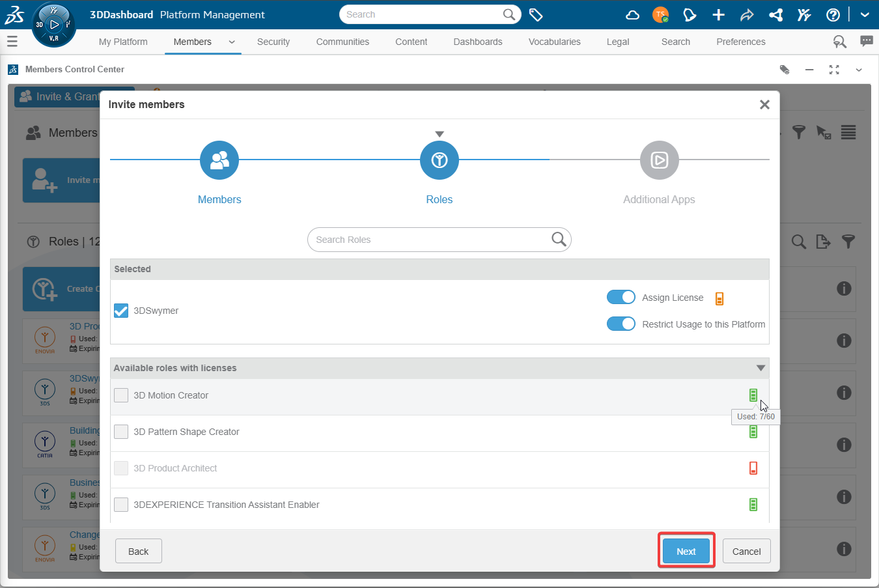
Task: Click the plus add icon in header
Action: tap(718, 14)
